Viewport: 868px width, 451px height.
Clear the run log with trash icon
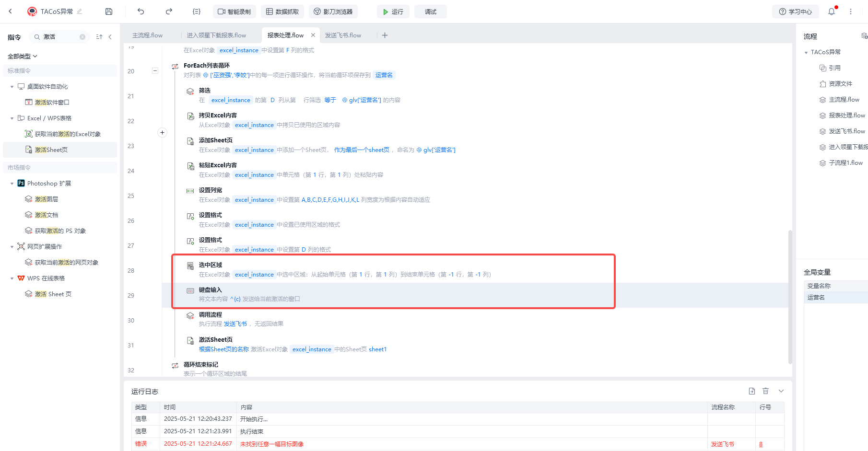tap(766, 391)
